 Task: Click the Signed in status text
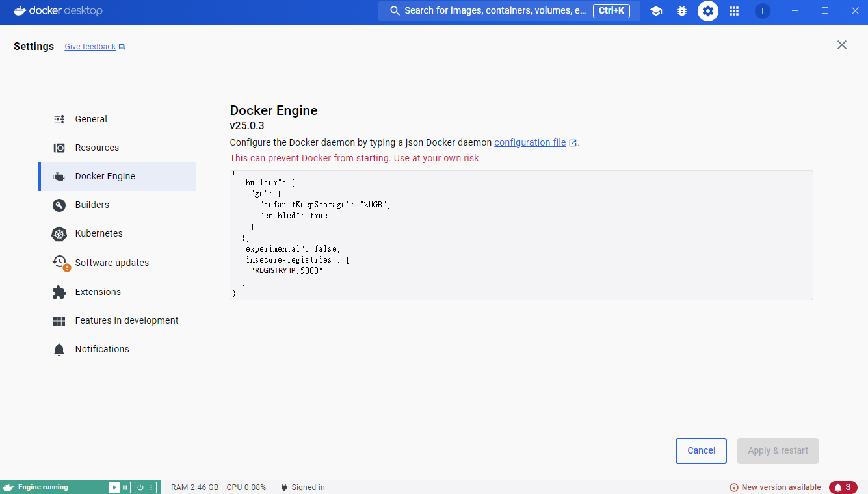point(308,487)
